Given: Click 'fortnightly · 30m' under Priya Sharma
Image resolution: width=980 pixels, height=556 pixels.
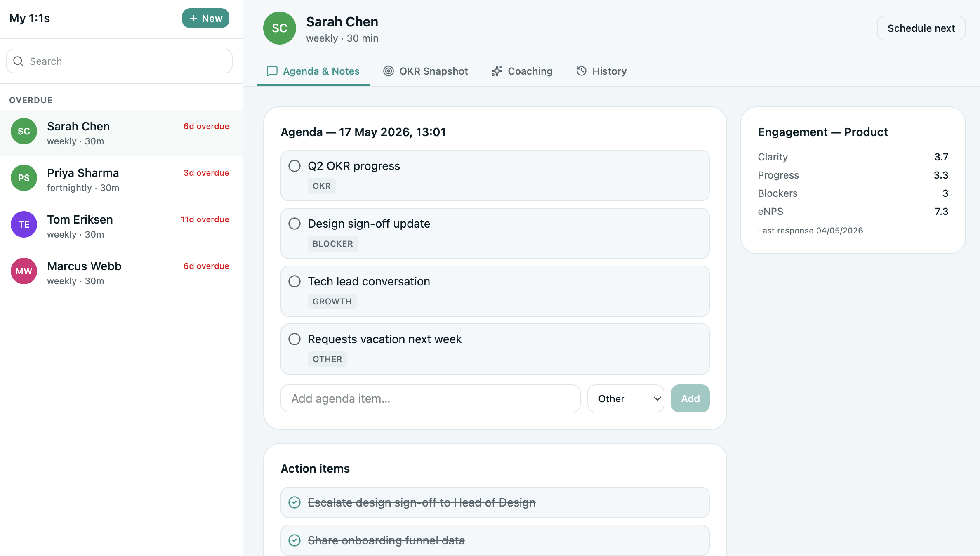Looking at the screenshot, I should click(x=83, y=188).
